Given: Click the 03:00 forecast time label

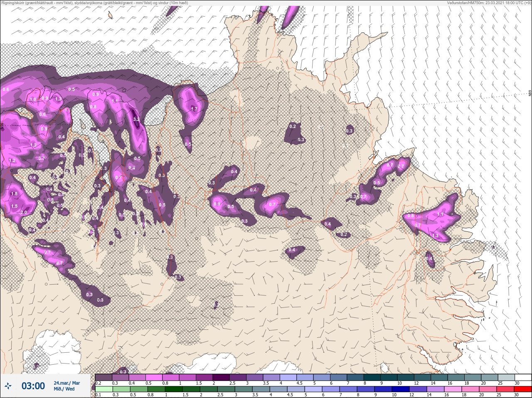Looking at the screenshot, I should [x=33, y=386].
